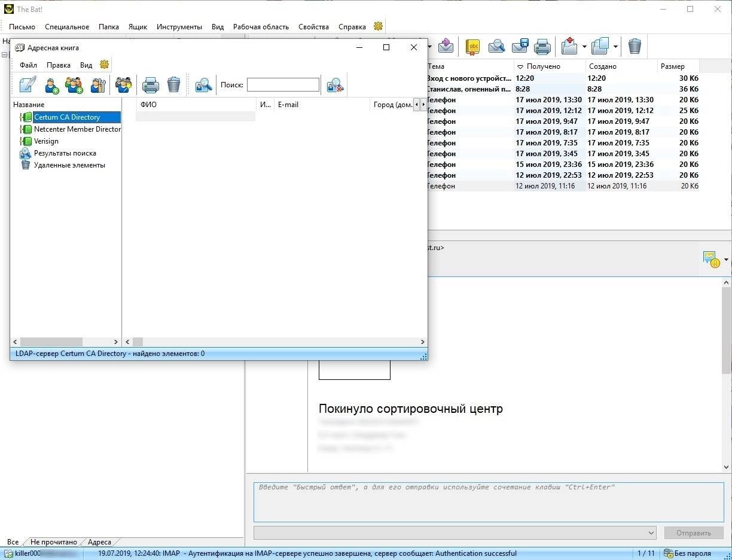Viewport: 732px width, 560px height.
Task: Print message from main window toolbar
Action: point(542,46)
